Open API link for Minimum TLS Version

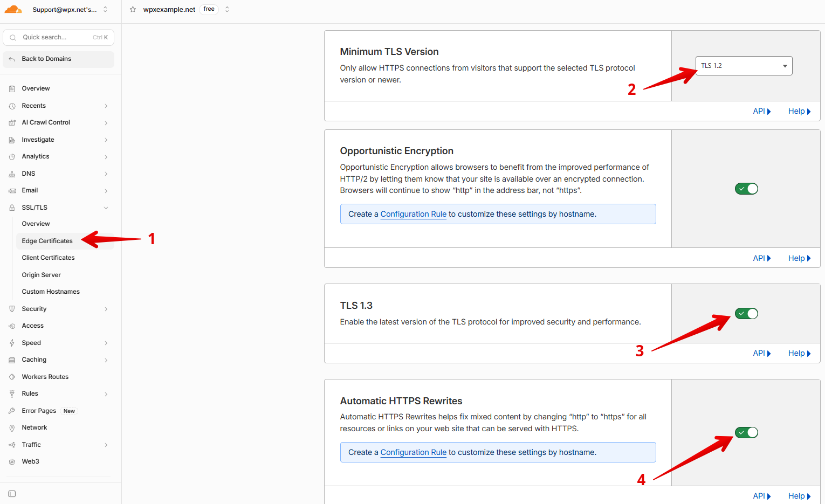point(762,111)
